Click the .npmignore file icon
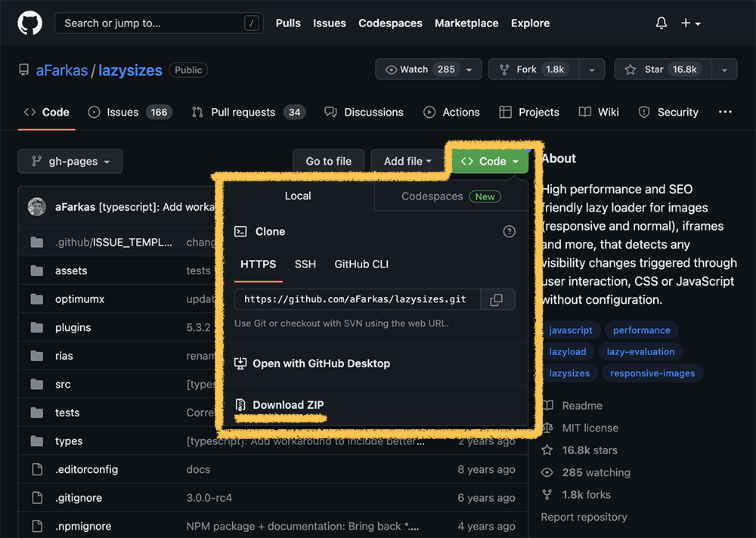 coord(37,527)
